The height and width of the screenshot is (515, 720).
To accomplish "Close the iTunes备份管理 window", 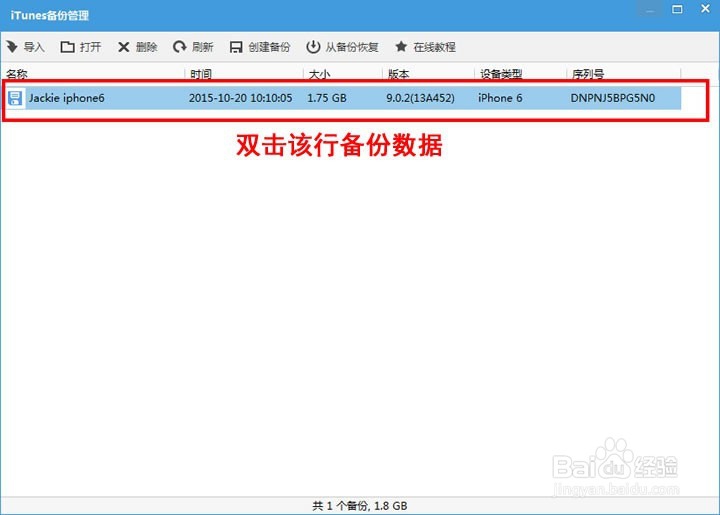I will point(705,9).
